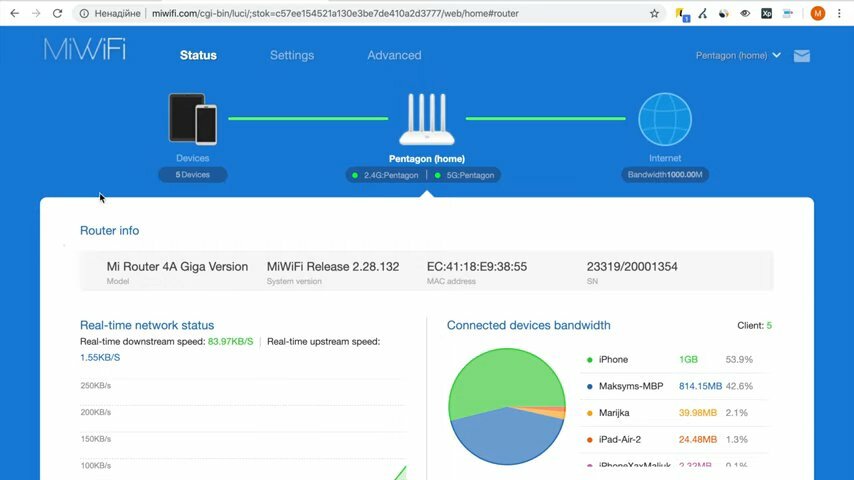Click the Internet globe icon
This screenshot has width=854, height=480.
pos(665,119)
